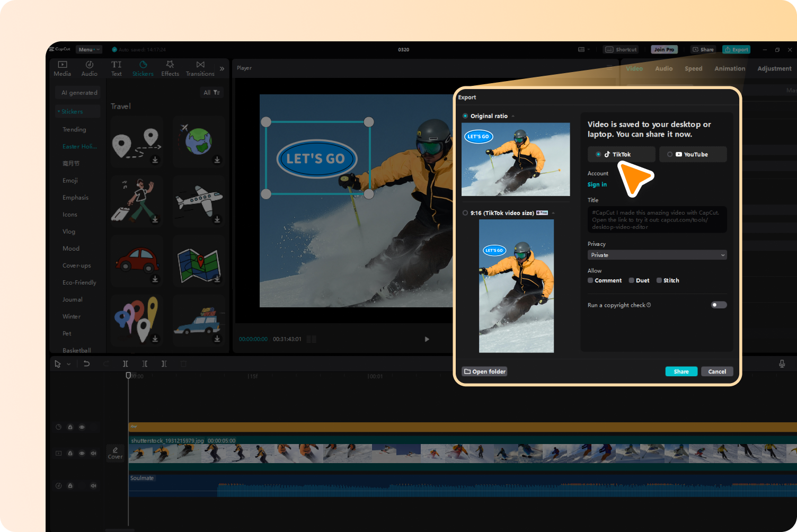The image size is (797, 532).
Task: Enable the Comment checkbox under Allow
Action: click(590, 280)
